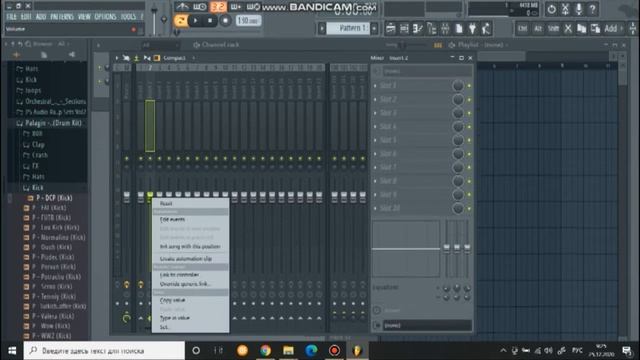Click the Copy shortcut icon next to cut

[x=581, y=29]
